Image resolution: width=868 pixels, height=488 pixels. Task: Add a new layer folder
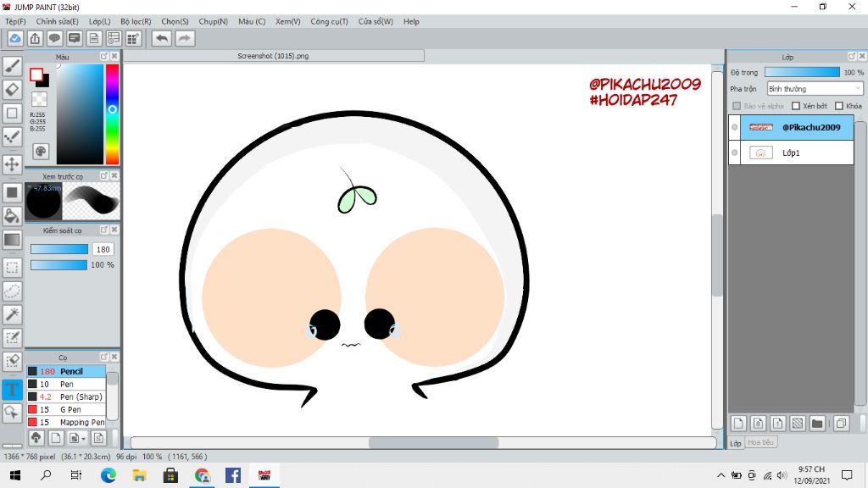pos(817,424)
